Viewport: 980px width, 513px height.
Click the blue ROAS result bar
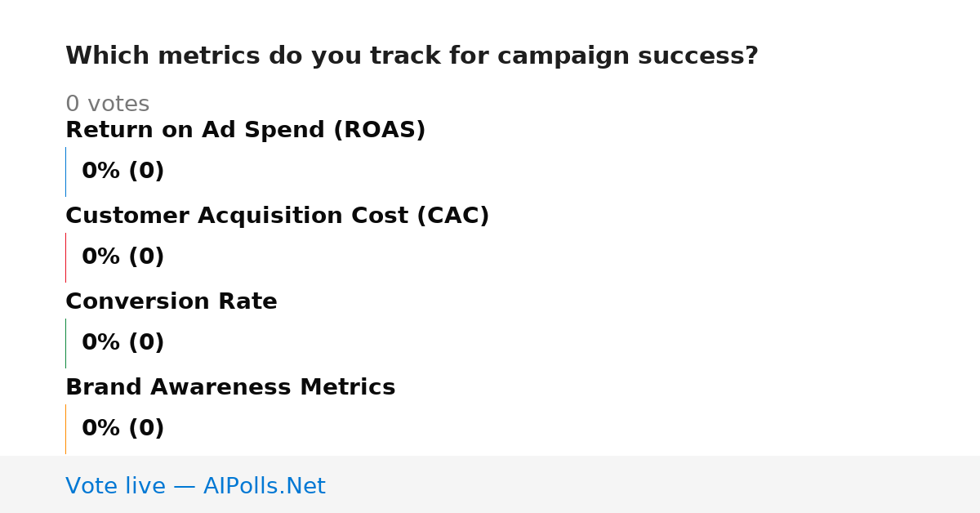pyautogui.click(x=65, y=172)
